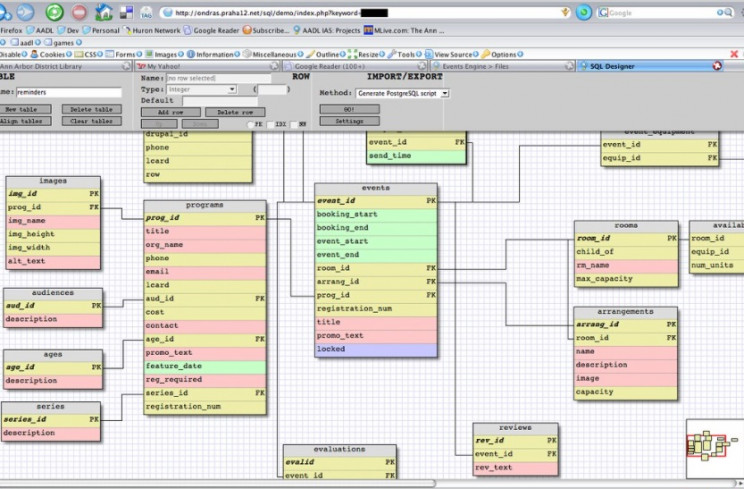Click the Delete table button

[x=92, y=110]
